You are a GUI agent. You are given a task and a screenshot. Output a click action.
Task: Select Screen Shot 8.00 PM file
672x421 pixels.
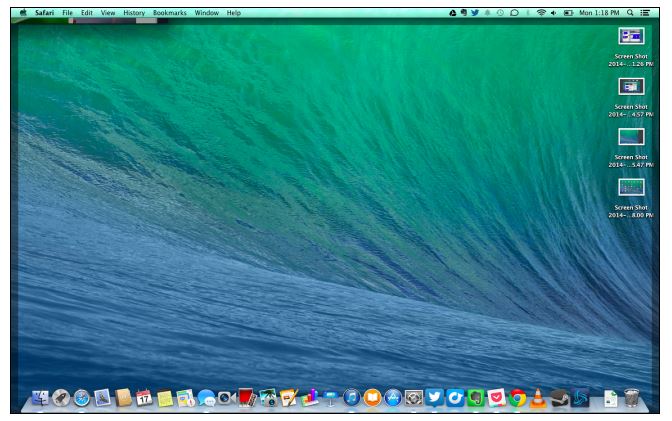coord(631,198)
